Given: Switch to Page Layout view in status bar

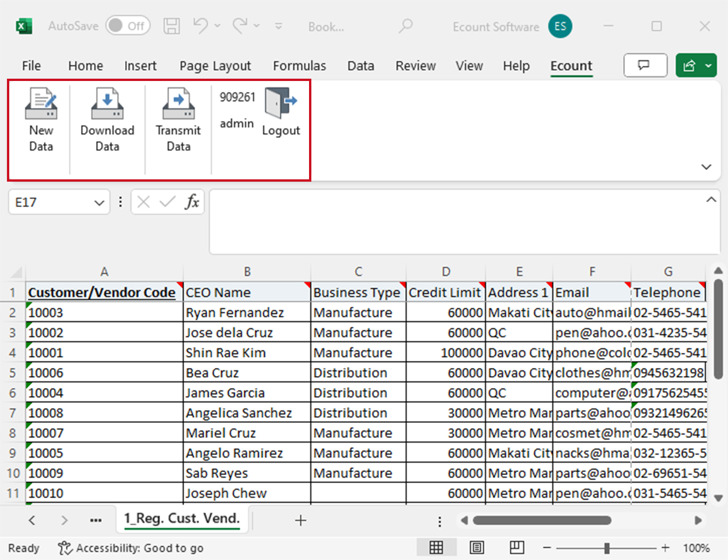Looking at the screenshot, I should 477,547.
